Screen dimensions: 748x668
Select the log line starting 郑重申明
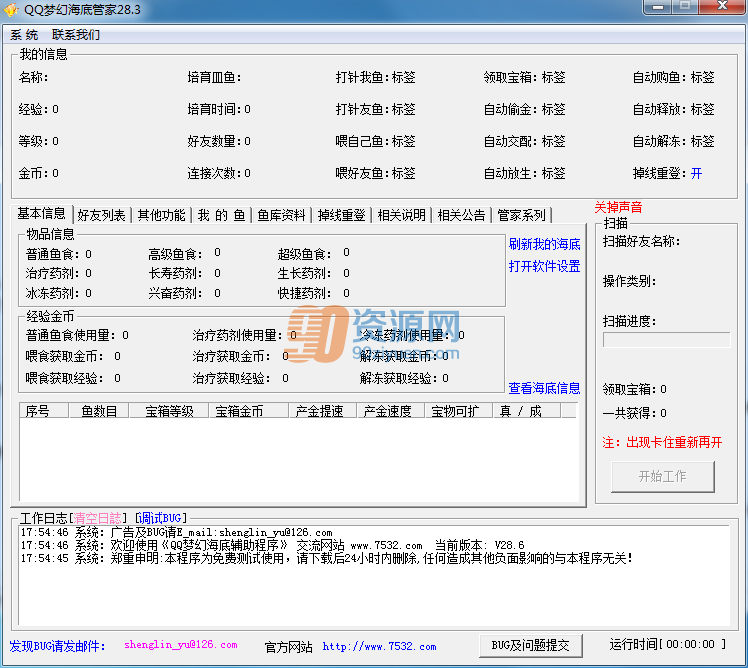coord(327,558)
